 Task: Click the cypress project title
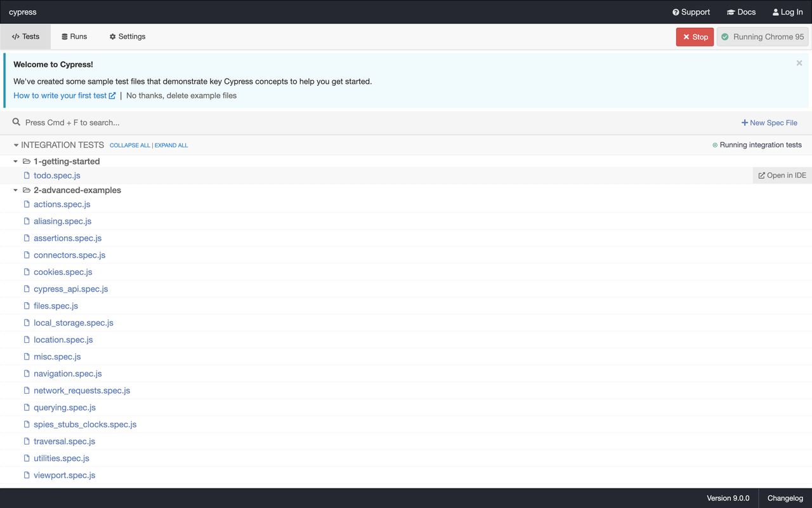[x=23, y=12]
